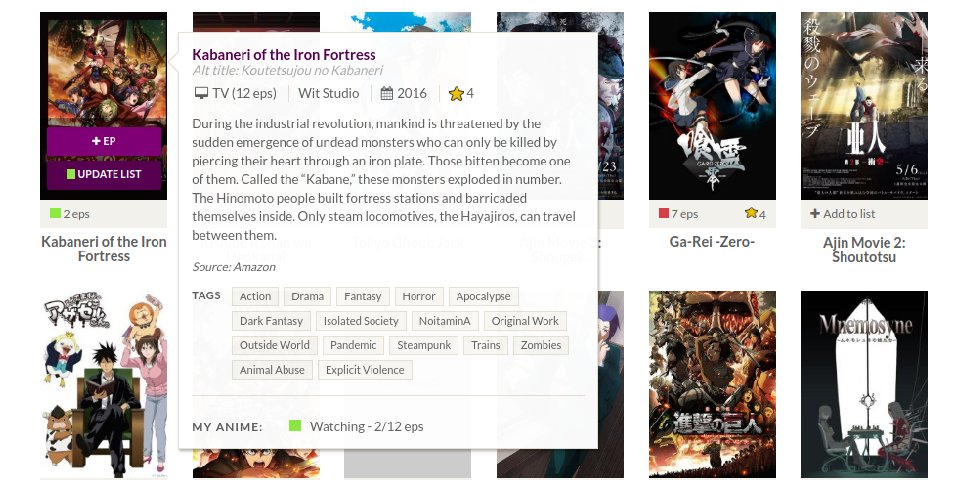
Task: Click the red status square beside 7 eps
Action: [664, 213]
